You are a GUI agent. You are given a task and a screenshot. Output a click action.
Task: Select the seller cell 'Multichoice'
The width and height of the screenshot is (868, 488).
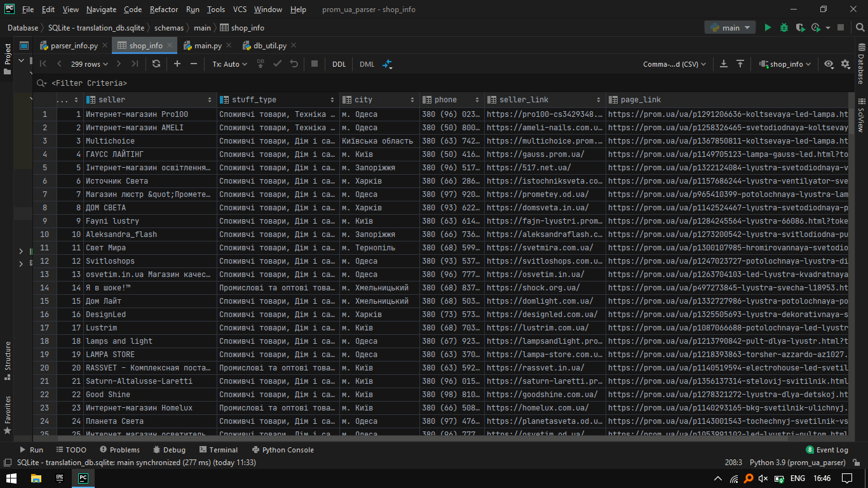[x=151, y=141]
